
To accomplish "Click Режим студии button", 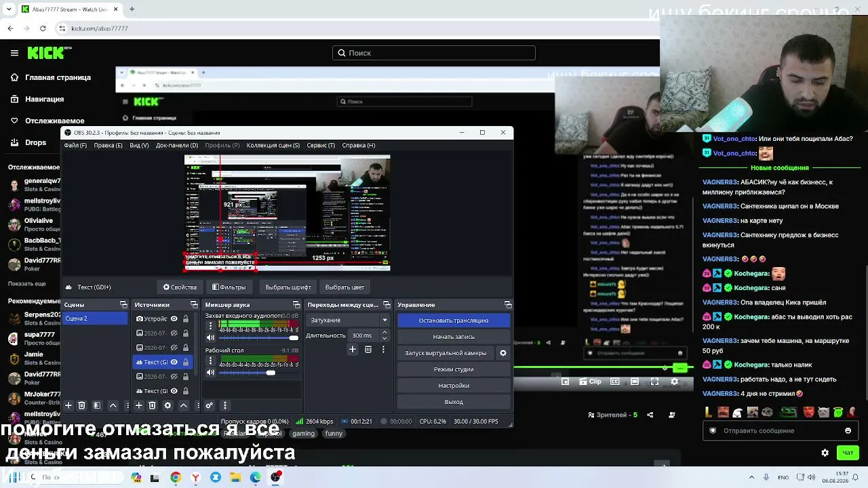I will click(x=454, y=369).
